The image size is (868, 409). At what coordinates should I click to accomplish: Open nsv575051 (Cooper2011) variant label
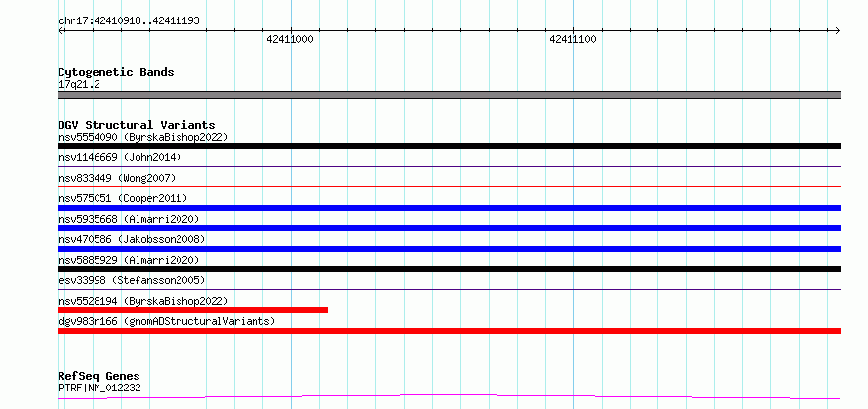pyautogui.click(x=123, y=198)
